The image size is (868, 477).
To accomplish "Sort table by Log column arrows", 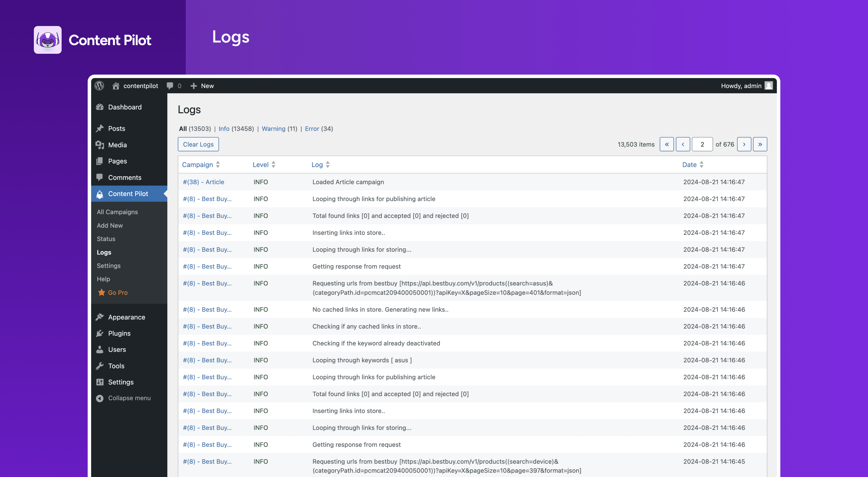I will 328,164.
